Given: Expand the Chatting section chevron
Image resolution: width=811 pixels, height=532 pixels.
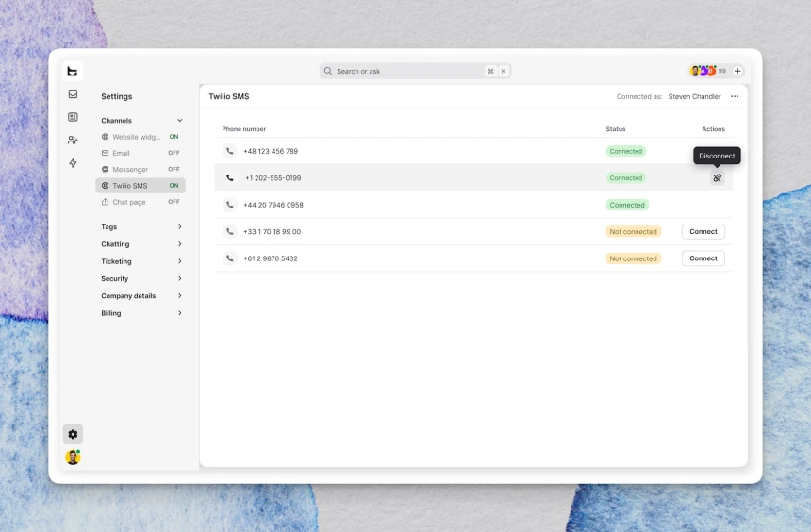Looking at the screenshot, I should click(179, 244).
